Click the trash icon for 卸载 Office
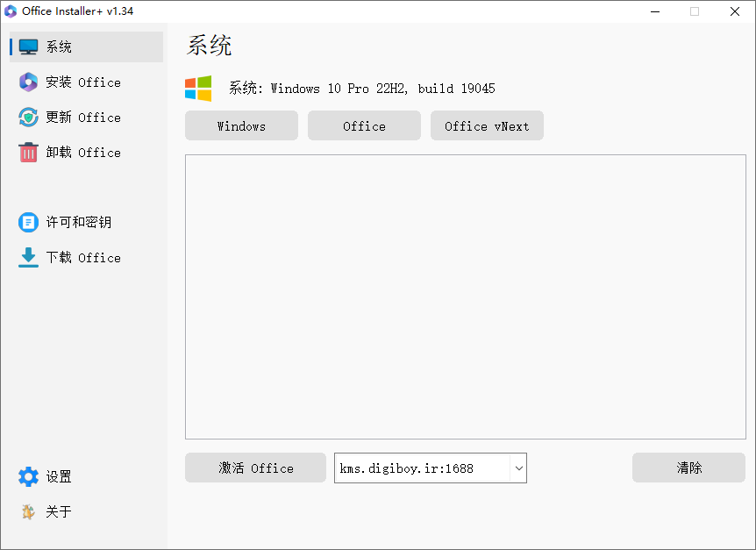The height and width of the screenshot is (550, 756). (28, 152)
